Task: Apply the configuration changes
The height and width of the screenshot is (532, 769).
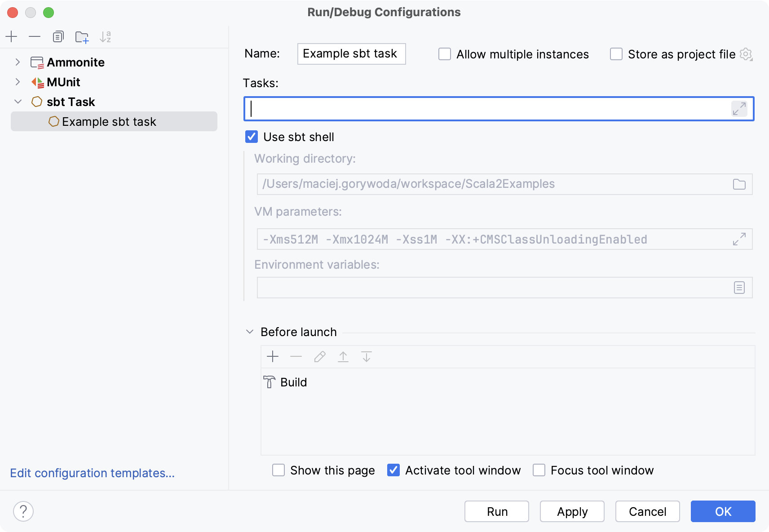Action: [x=572, y=511]
